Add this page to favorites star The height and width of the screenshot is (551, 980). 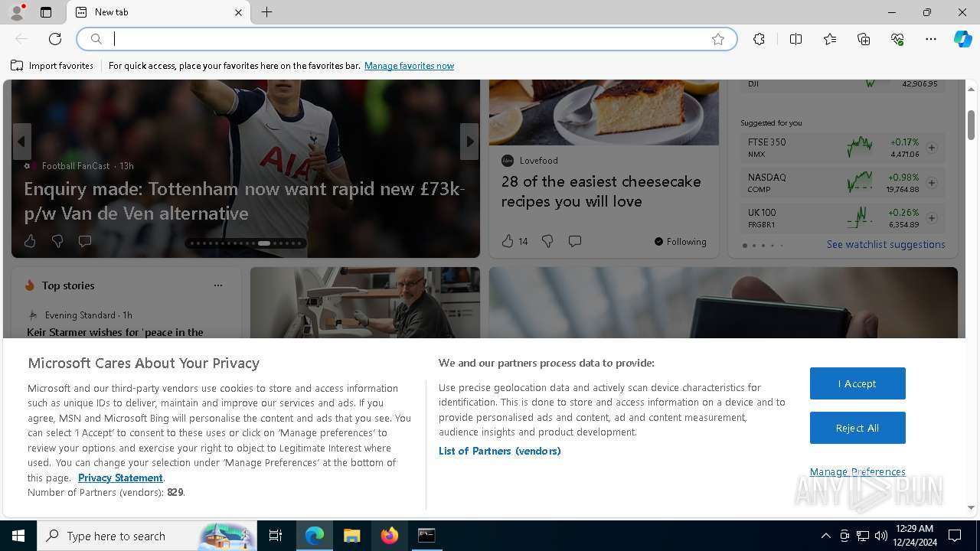(718, 39)
